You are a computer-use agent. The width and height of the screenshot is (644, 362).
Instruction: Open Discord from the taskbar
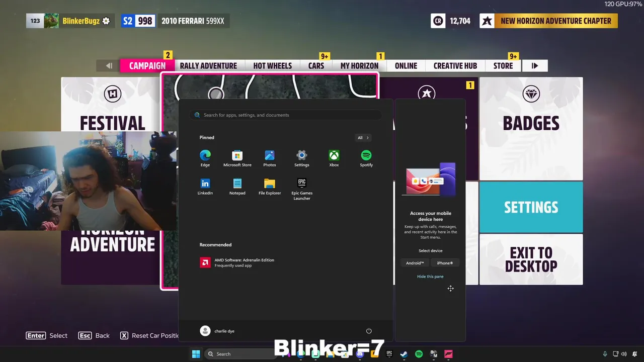pyautogui.click(x=360, y=354)
